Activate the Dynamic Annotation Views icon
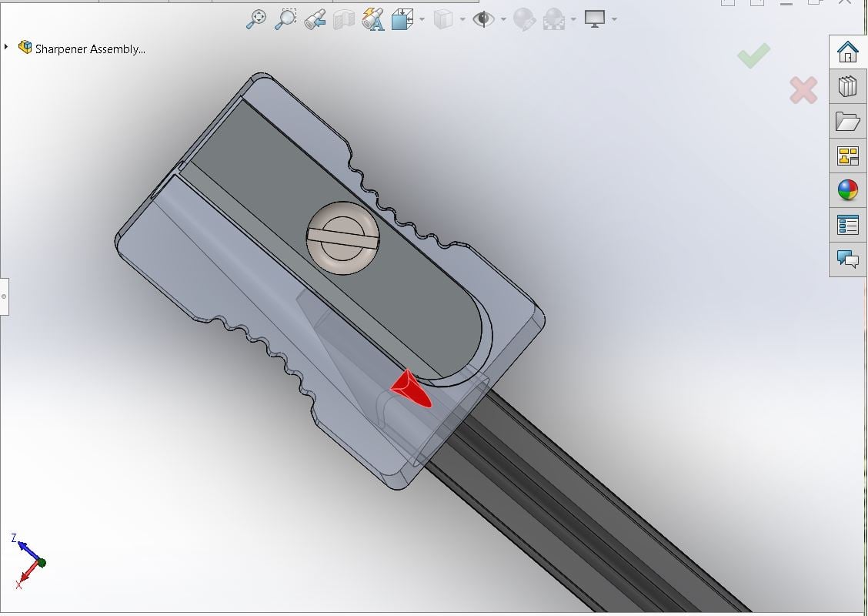Image resolution: width=868 pixels, height=616 pixels. coord(373,19)
